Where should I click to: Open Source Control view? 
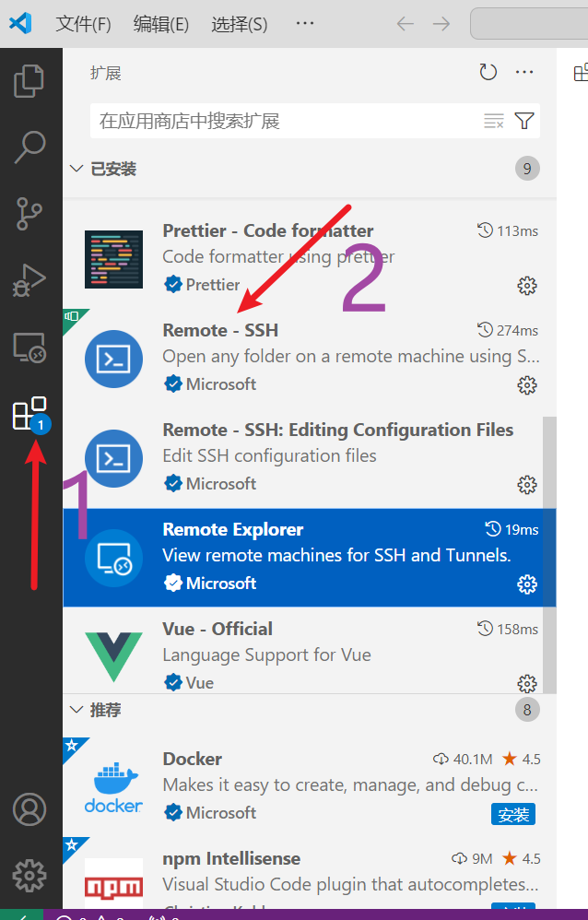pyautogui.click(x=29, y=213)
